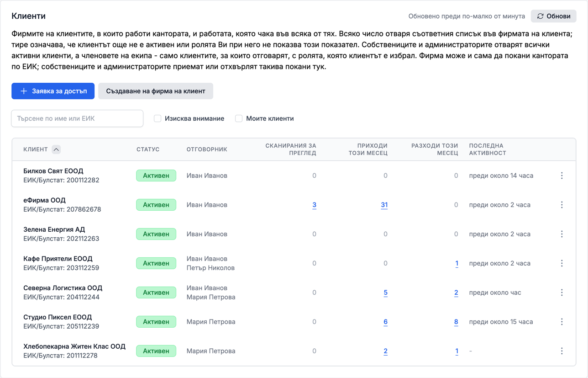Open 5 income items of Северна Логистика
The image size is (588, 378).
point(385,293)
